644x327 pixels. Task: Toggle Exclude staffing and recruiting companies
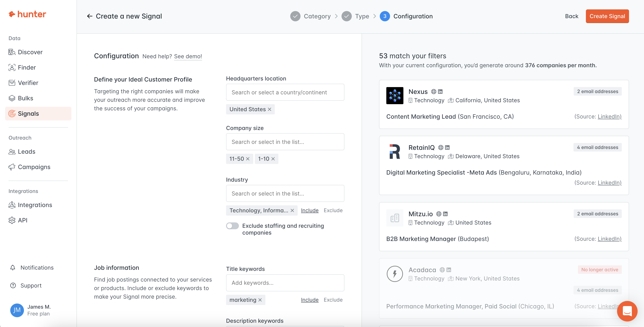[232, 226]
